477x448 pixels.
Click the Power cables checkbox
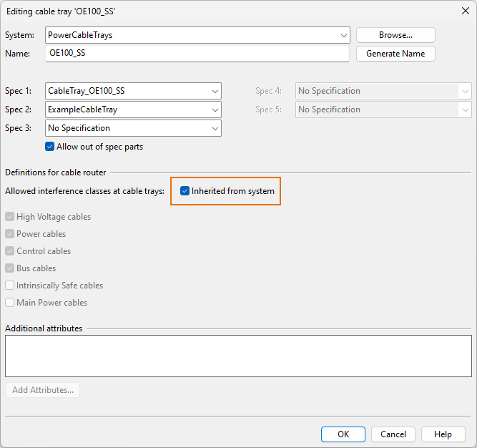(10, 234)
